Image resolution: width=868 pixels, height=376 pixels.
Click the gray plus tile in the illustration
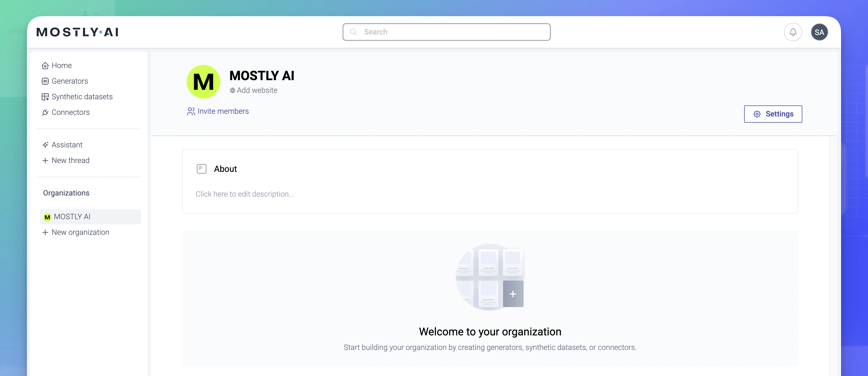(x=513, y=294)
